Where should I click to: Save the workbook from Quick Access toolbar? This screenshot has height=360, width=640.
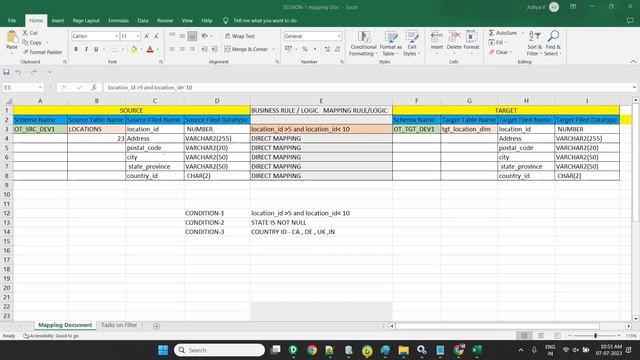[6, 72]
